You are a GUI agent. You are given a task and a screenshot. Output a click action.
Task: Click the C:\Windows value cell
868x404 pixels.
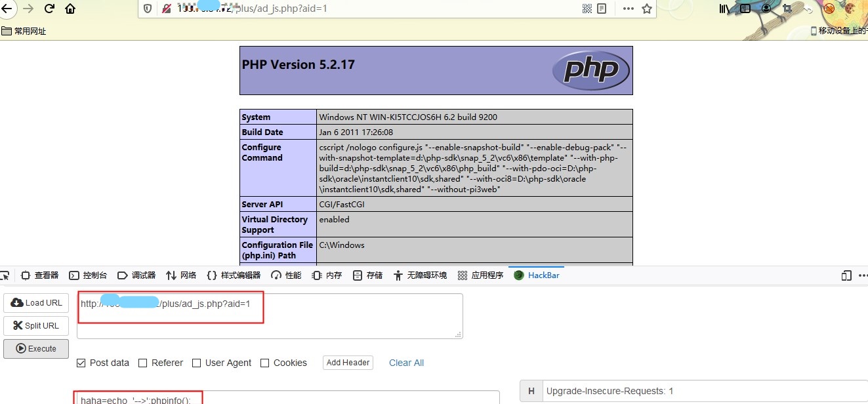[474, 251]
